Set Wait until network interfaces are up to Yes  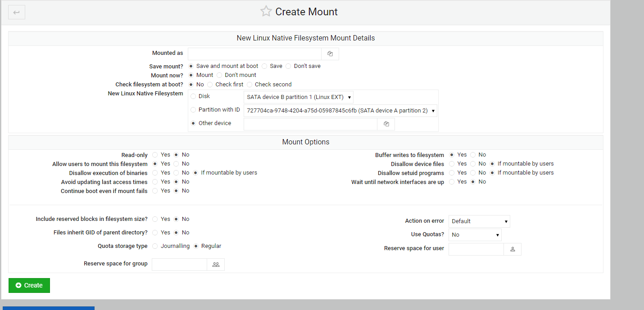(452, 182)
